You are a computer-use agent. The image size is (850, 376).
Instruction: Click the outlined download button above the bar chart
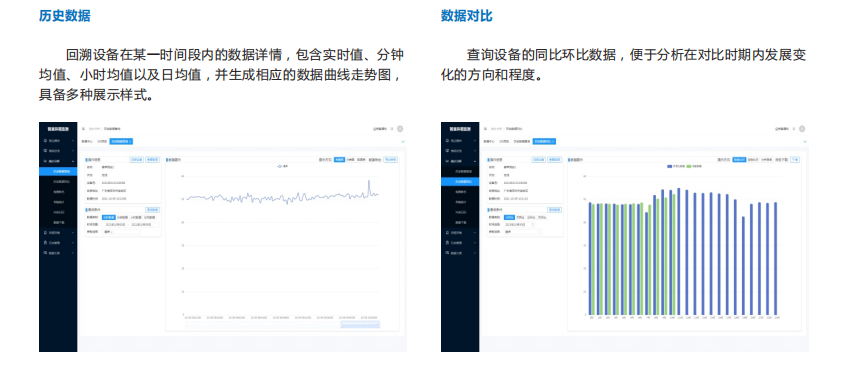pyautogui.click(x=794, y=160)
